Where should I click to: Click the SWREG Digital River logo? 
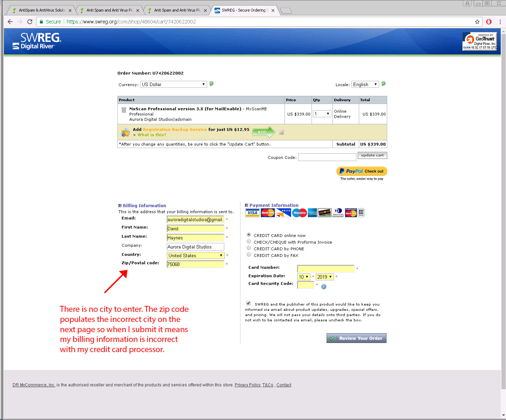tap(37, 41)
